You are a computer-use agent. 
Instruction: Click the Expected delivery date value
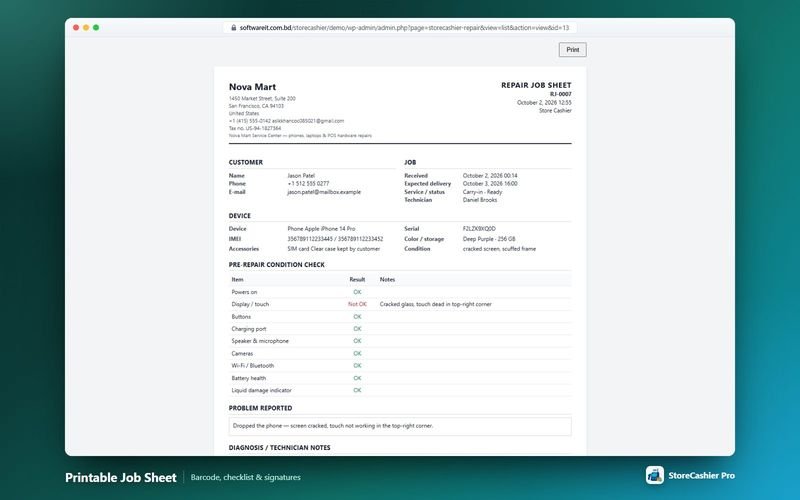[490, 184]
